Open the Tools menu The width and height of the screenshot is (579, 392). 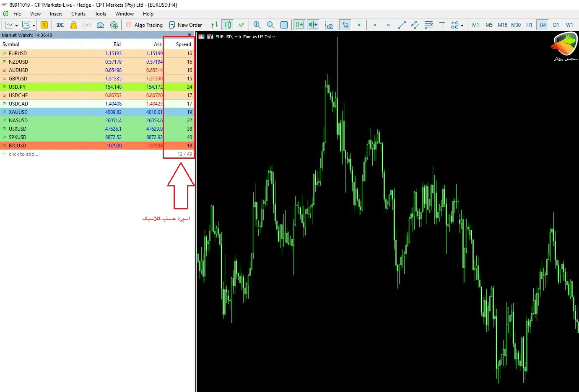pos(100,14)
